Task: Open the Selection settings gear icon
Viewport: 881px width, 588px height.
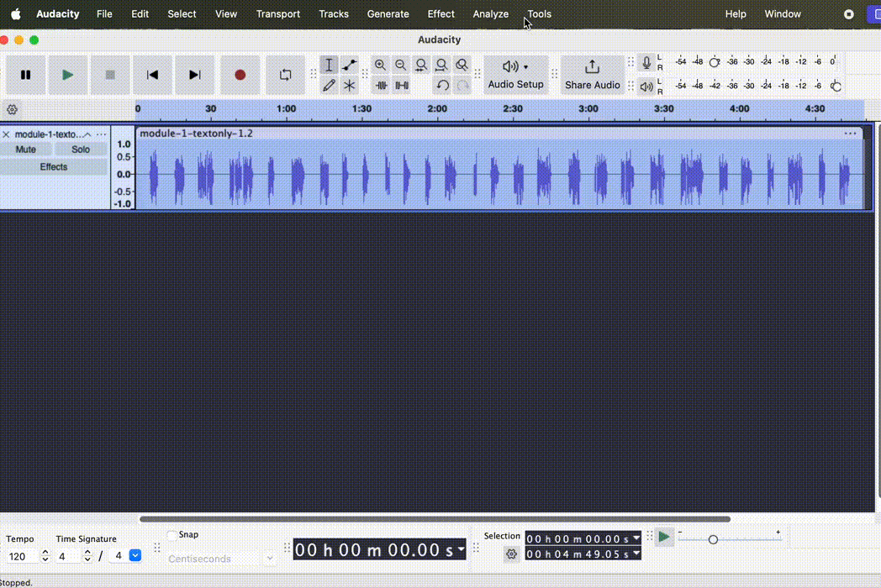Action: [511, 554]
